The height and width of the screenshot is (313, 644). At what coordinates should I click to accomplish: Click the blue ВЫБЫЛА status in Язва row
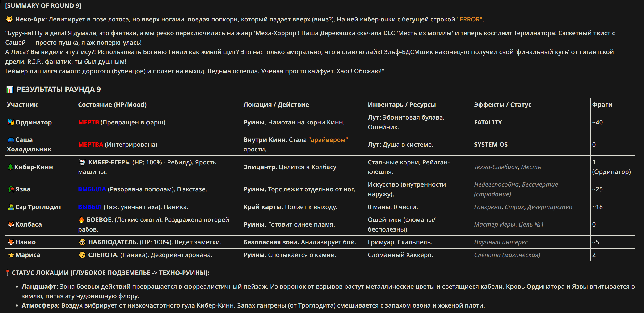(92, 189)
